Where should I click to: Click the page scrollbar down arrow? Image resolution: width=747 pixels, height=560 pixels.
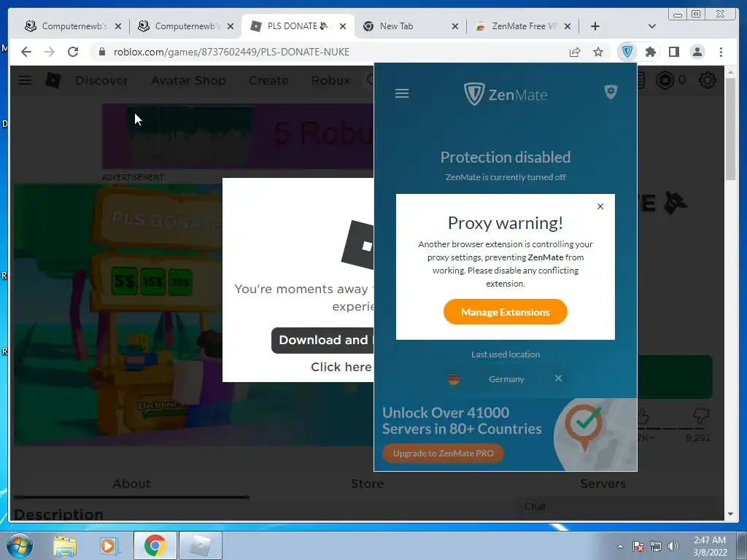point(730,514)
